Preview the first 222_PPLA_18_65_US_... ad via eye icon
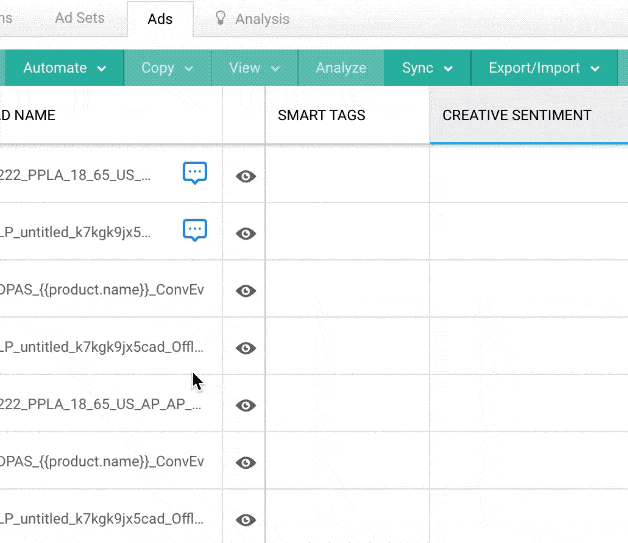Screen dimensions: 628x543 point(246,176)
